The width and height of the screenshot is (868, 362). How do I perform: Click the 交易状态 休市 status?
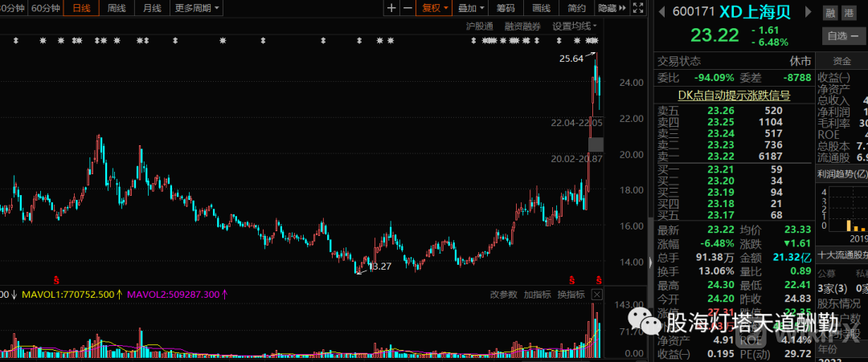tap(800, 61)
